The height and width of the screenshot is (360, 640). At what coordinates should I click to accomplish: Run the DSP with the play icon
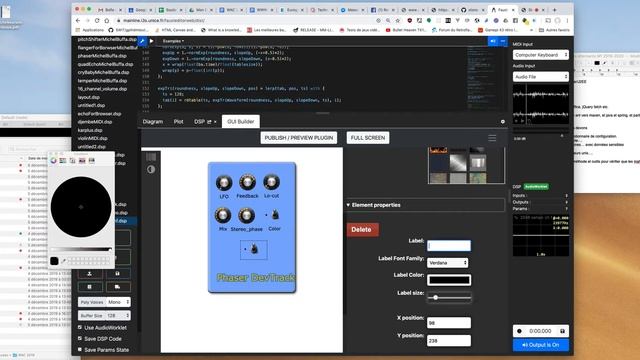click(151, 41)
